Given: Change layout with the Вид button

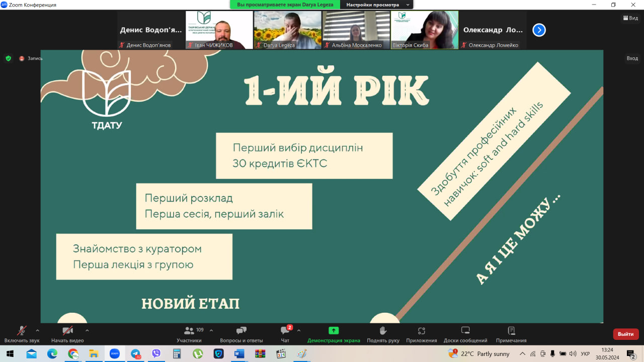Looking at the screenshot, I should coord(631,18).
